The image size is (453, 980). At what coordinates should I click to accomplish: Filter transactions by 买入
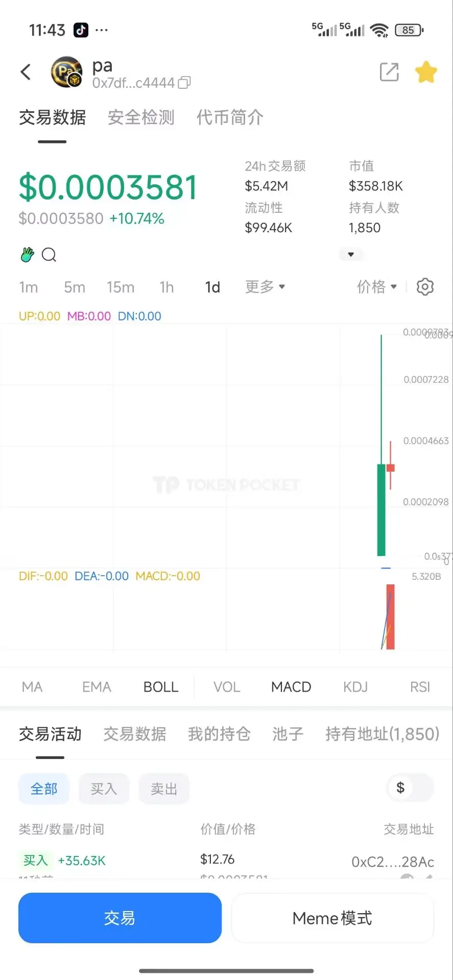[104, 789]
